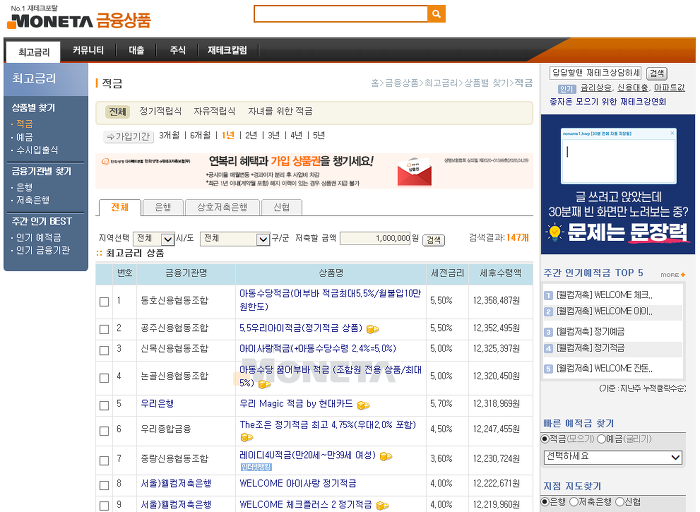Click the 인터넷뱅킹 badge under 레이디4U적금
Image resolution: width=700 pixels, height=512 pixels.
(x=256, y=467)
